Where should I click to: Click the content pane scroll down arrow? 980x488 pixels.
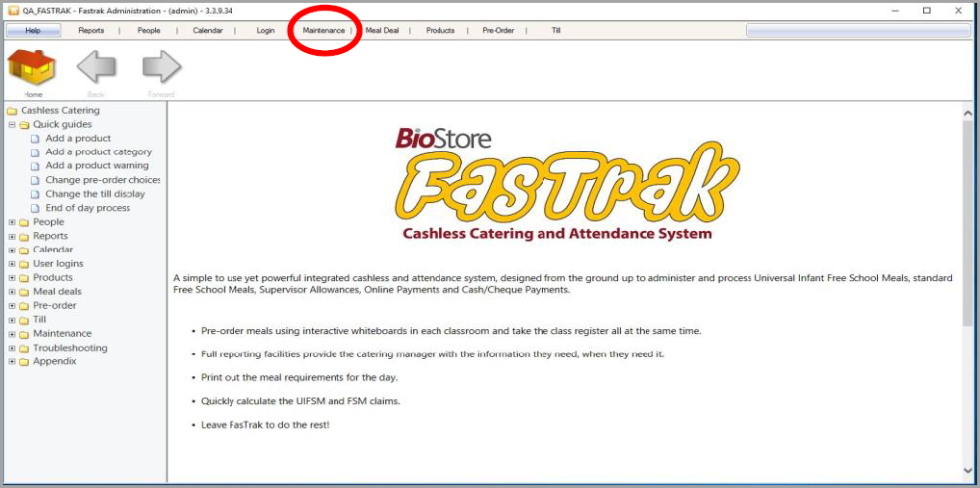(967, 471)
